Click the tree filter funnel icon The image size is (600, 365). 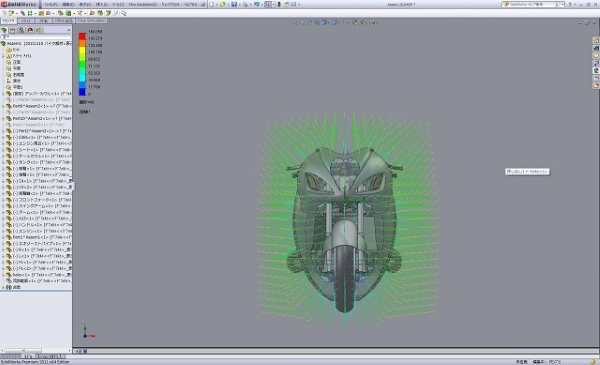coord(4,37)
